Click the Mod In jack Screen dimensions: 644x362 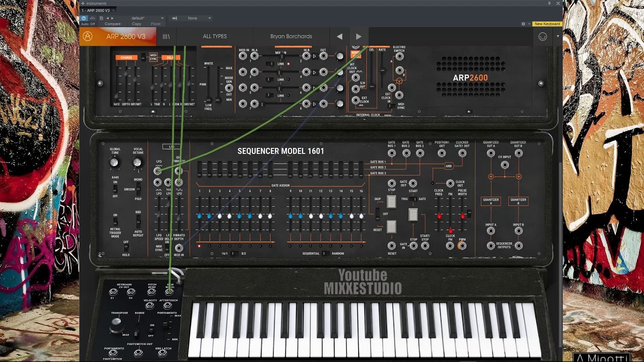click(179, 248)
